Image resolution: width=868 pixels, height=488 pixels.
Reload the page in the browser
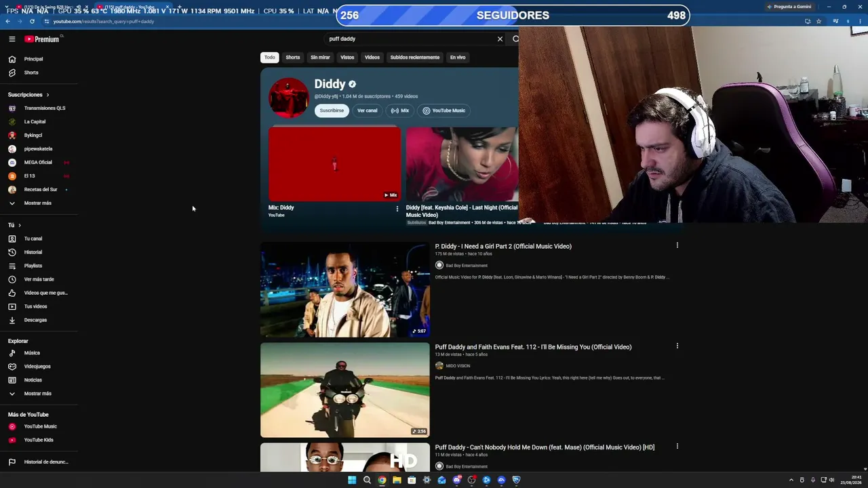(x=32, y=21)
